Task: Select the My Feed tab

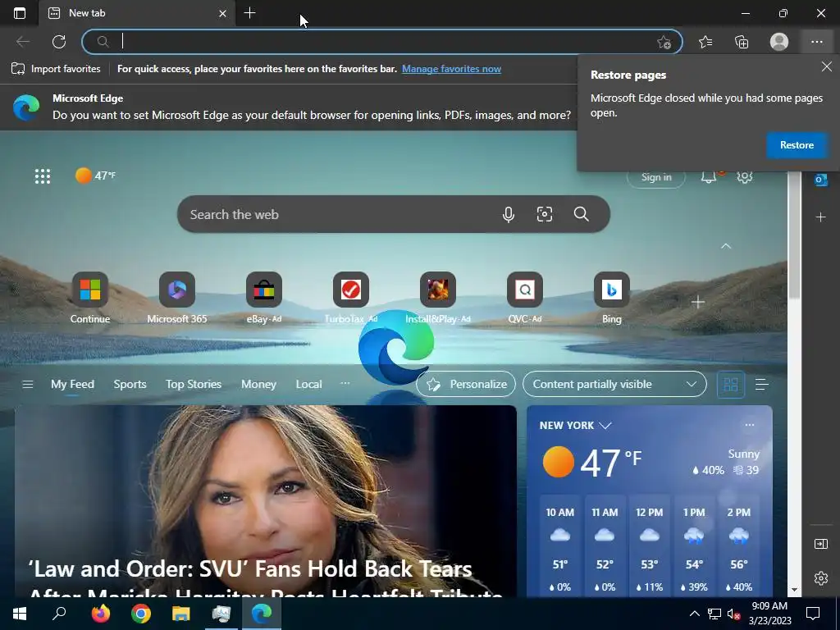Action: click(x=72, y=384)
